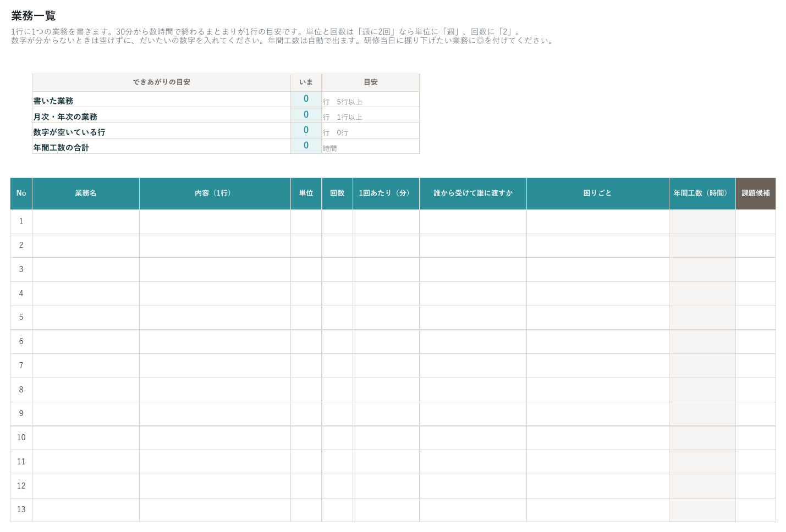Select the 課題候補 cell in row 8
The width and height of the screenshot is (786, 532).
(756, 390)
